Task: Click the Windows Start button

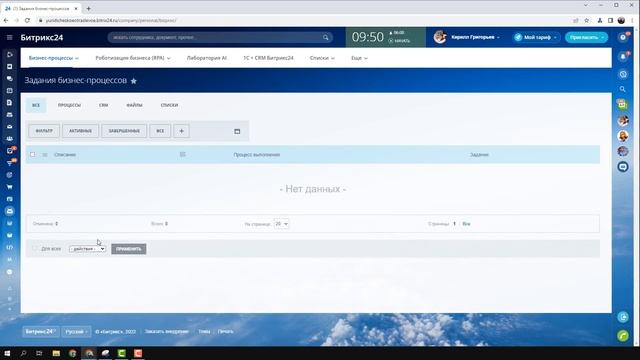Action: coord(7,353)
